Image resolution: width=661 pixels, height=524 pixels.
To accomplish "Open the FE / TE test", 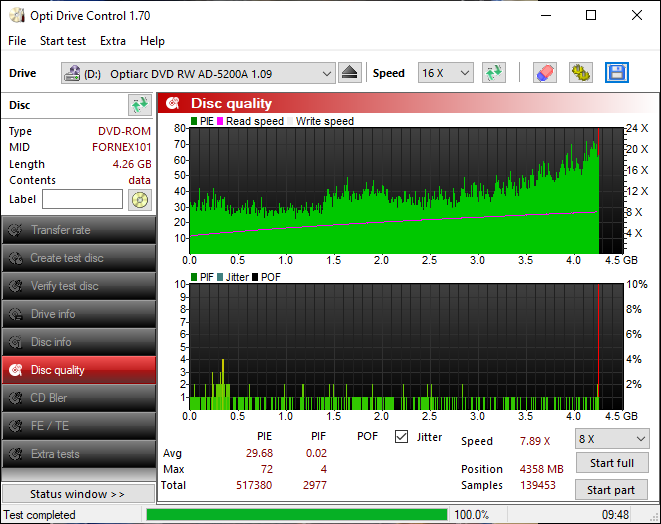I will click(79, 426).
